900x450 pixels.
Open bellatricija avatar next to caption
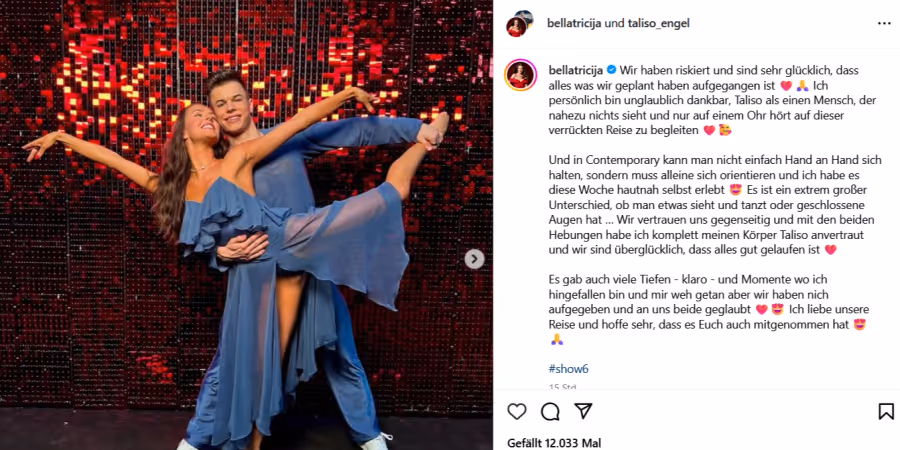click(x=521, y=75)
